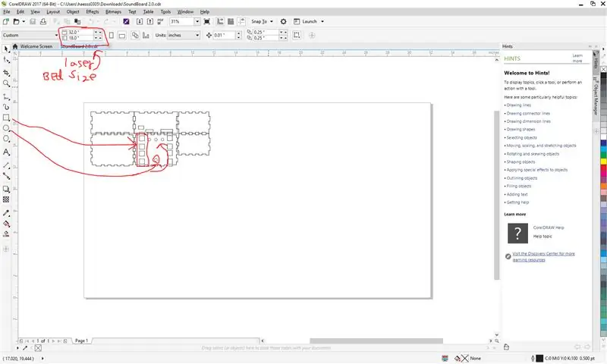Click the Learn more link in Hints
Screen dimensions: 607x364
pyautogui.click(x=577, y=58)
